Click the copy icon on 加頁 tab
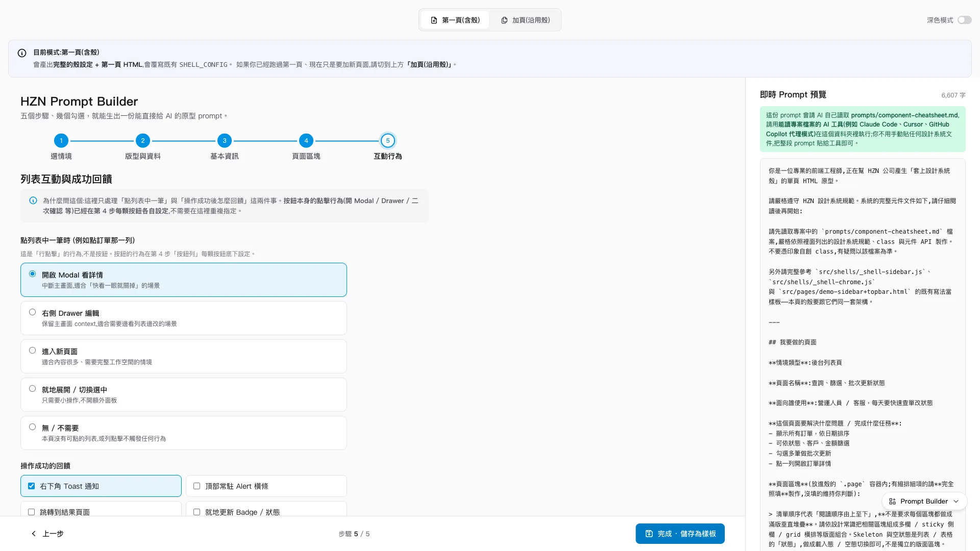Screen dimensions: 980x551 [504, 20]
